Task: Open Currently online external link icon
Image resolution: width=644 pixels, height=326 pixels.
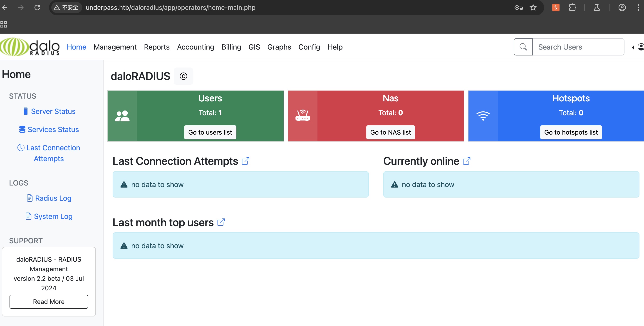Action: point(466,161)
